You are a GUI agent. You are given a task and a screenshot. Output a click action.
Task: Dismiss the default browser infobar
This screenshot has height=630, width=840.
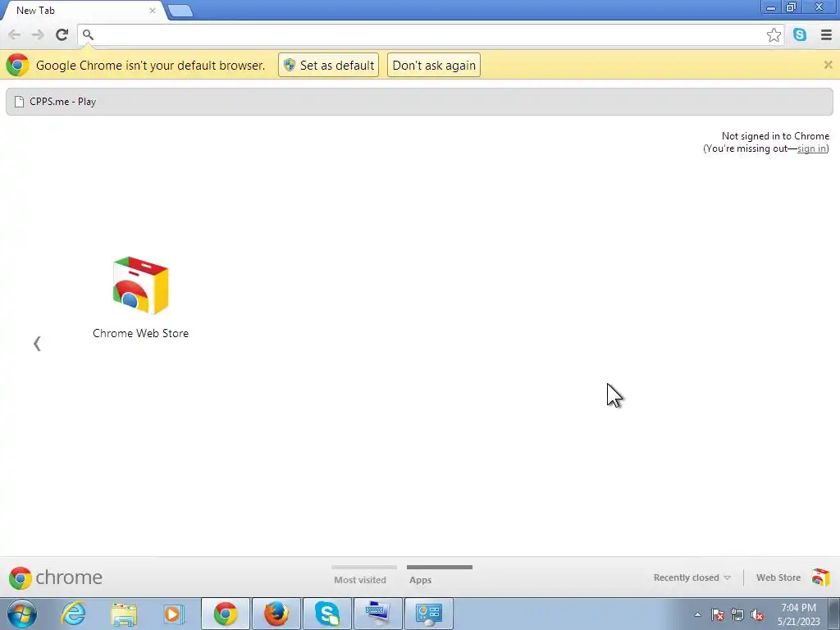[x=828, y=65]
